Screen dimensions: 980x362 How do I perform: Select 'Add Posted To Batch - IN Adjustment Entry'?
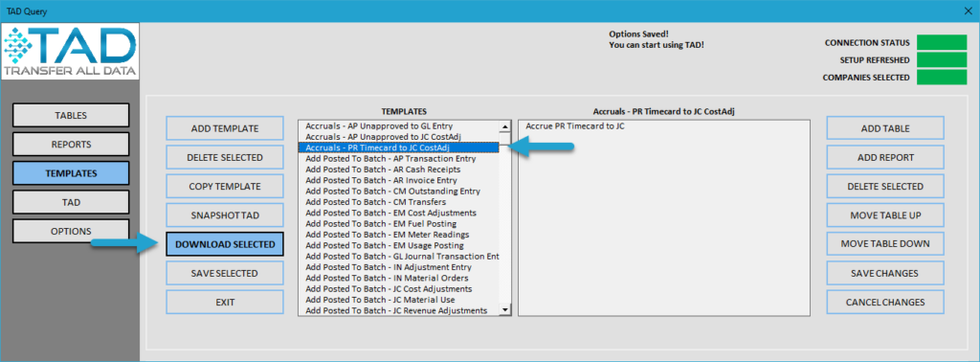399,267
